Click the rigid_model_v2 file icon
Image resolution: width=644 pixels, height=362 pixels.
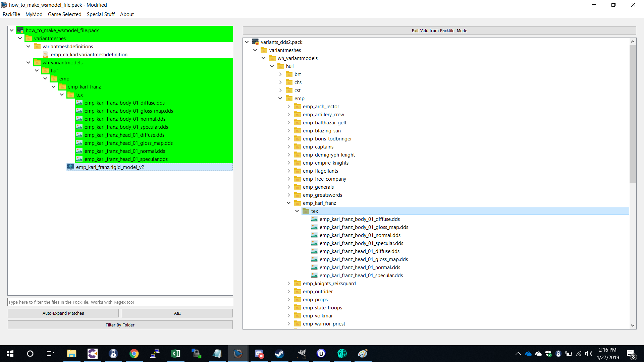71,167
